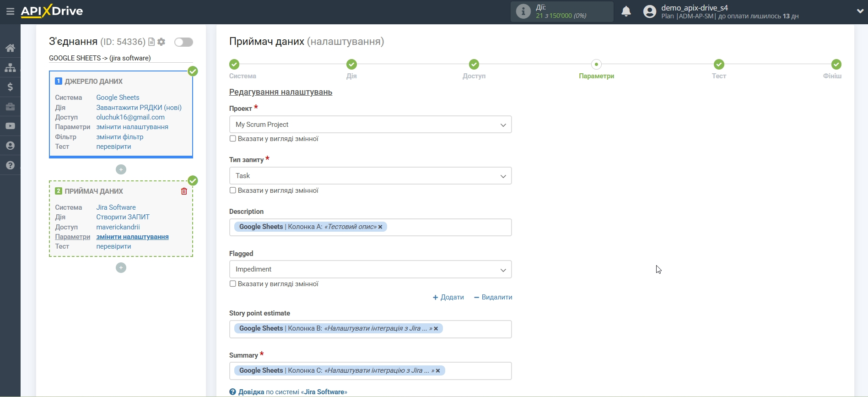Open Завантажити РЯДКИ (нові) action link

point(139,108)
